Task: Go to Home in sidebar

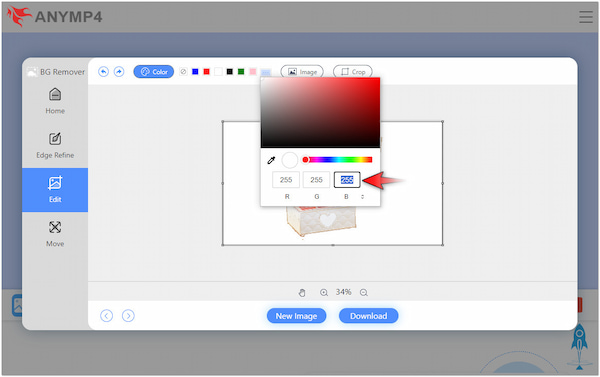Action: pyautogui.click(x=55, y=101)
